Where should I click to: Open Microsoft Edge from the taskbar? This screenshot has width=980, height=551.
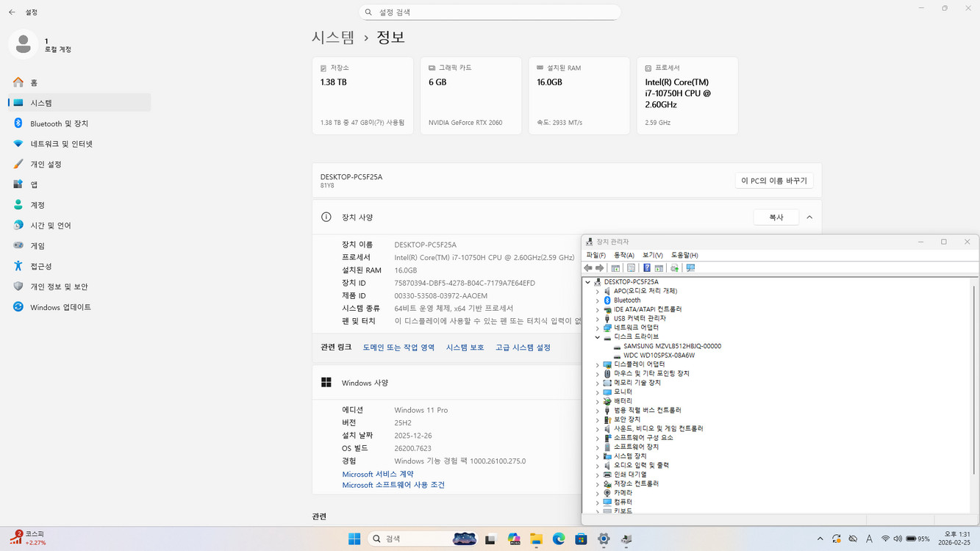pyautogui.click(x=559, y=539)
